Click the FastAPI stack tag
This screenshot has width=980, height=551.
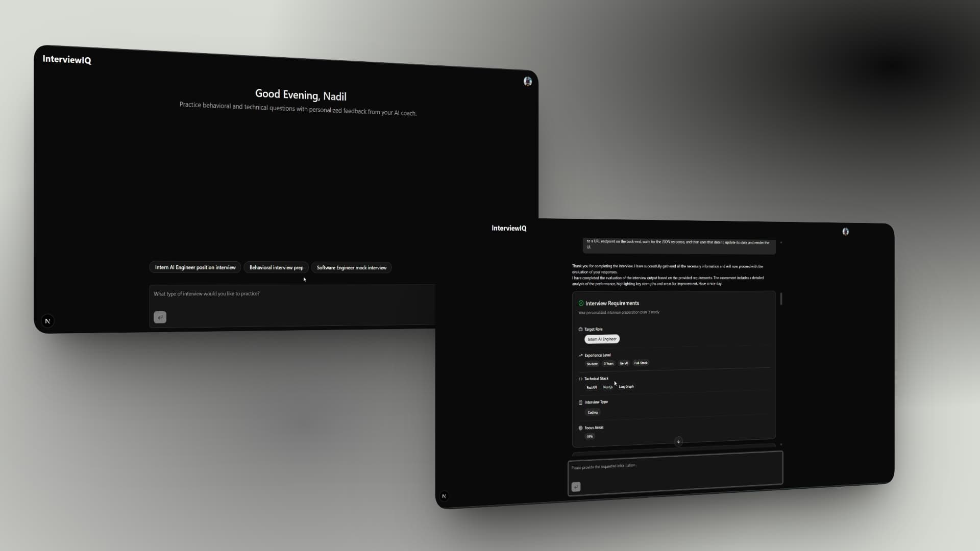[592, 387]
